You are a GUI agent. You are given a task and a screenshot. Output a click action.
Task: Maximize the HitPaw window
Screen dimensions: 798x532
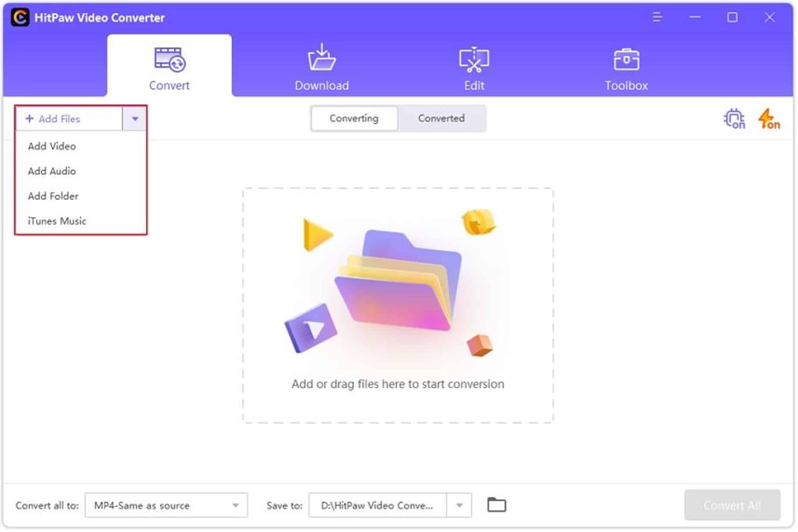tap(732, 17)
